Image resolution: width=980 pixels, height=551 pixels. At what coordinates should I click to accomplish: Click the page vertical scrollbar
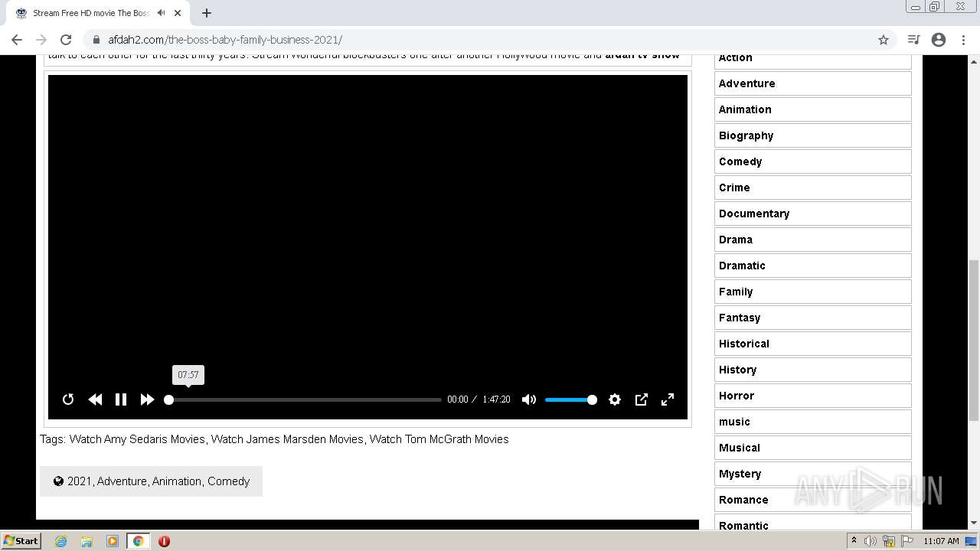973,341
